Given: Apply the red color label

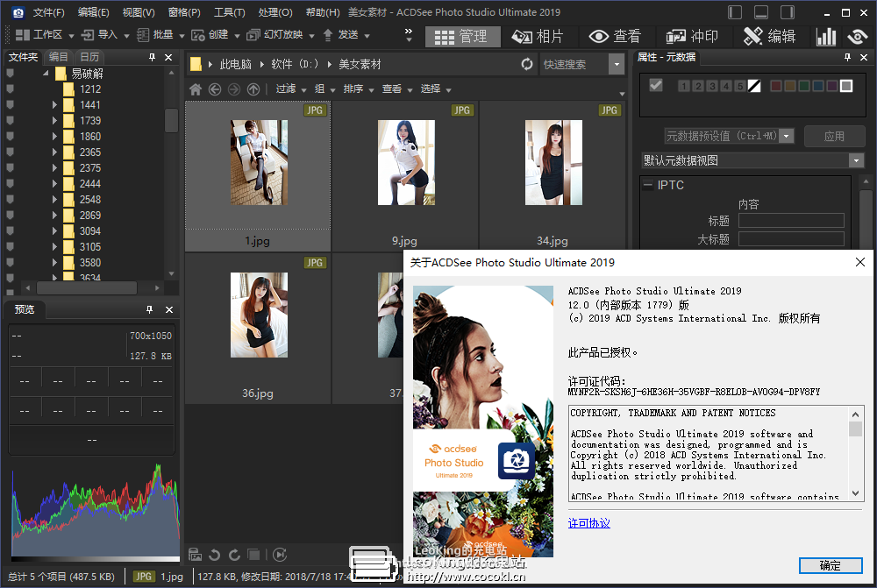Looking at the screenshot, I should click(776, 86).
